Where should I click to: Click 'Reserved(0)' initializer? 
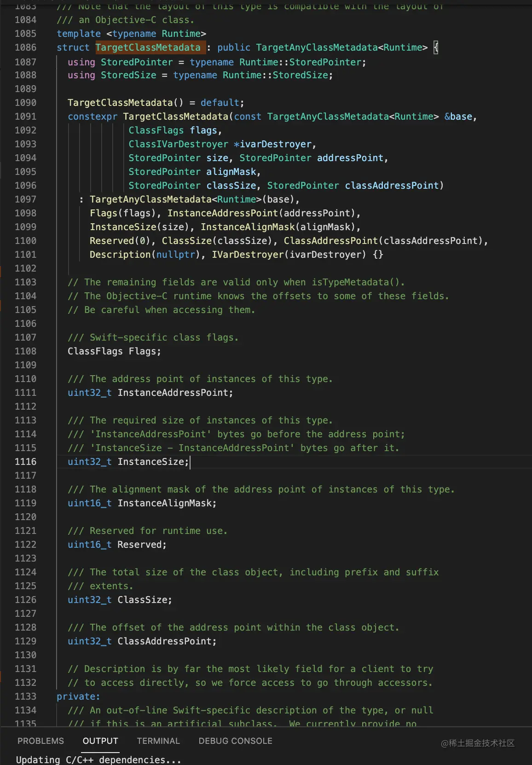click(120, 241)
